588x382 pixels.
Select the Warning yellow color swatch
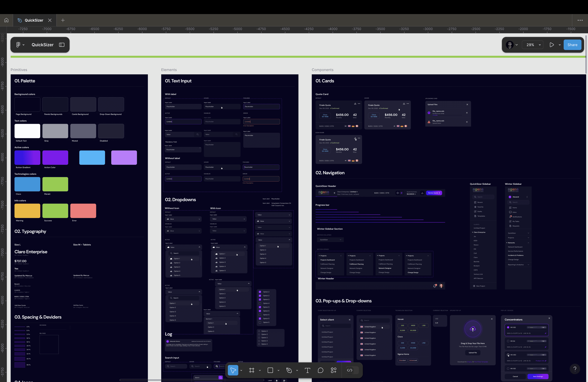27,211
